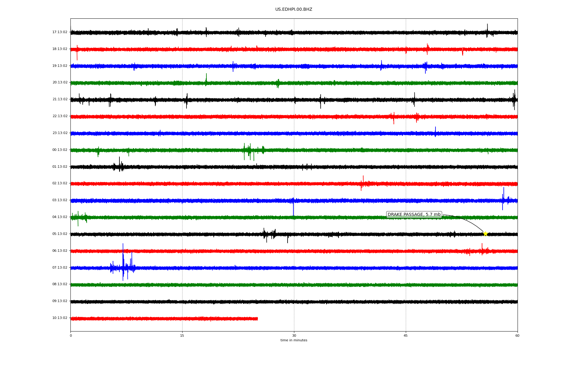Click the x-axis tick label 0
This screenshot has width=588, height=368.
71,336
